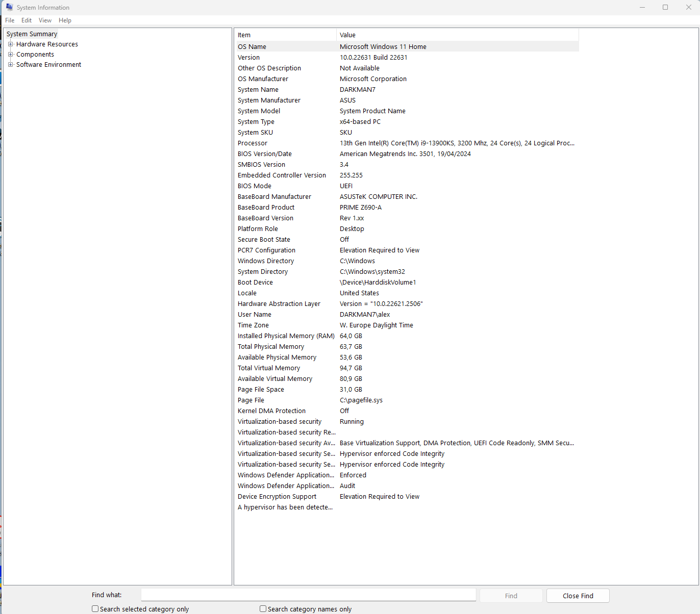Click the PRIME Z690-A value
Viewport: 700px width, 614px height.
[361, 208]
